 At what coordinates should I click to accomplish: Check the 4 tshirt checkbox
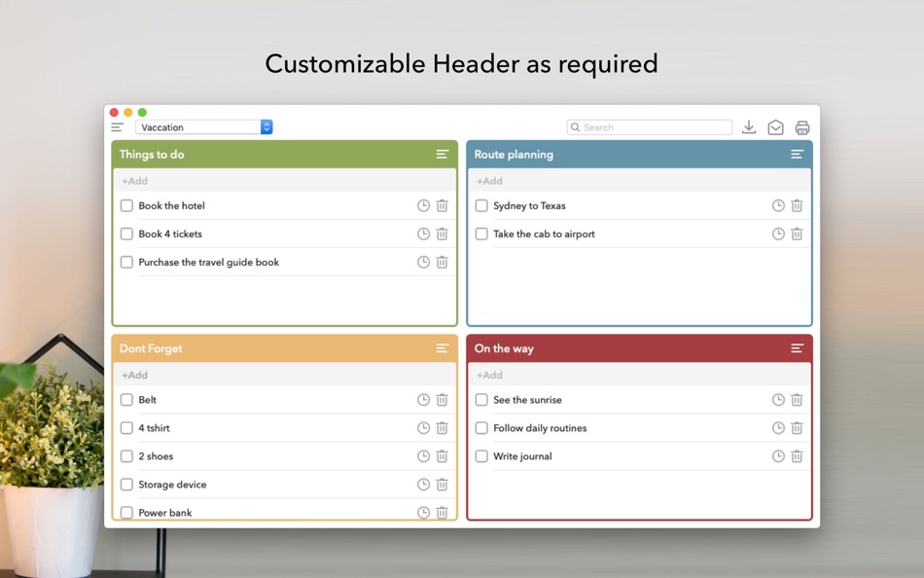click(126, 428)
